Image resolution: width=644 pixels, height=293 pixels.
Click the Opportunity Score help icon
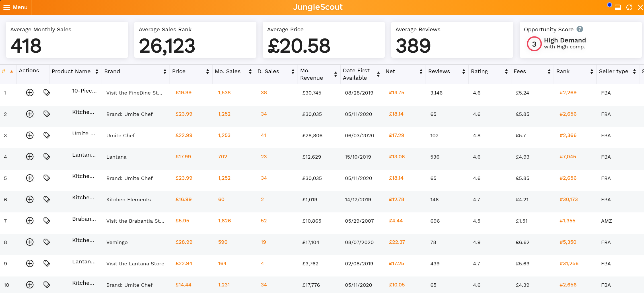tap(580, 29)
